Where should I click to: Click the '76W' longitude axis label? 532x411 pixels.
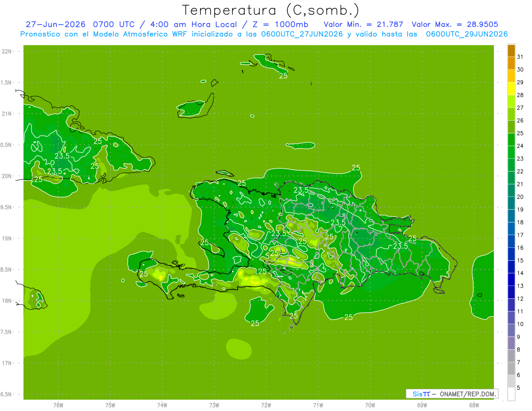[58, 405]
